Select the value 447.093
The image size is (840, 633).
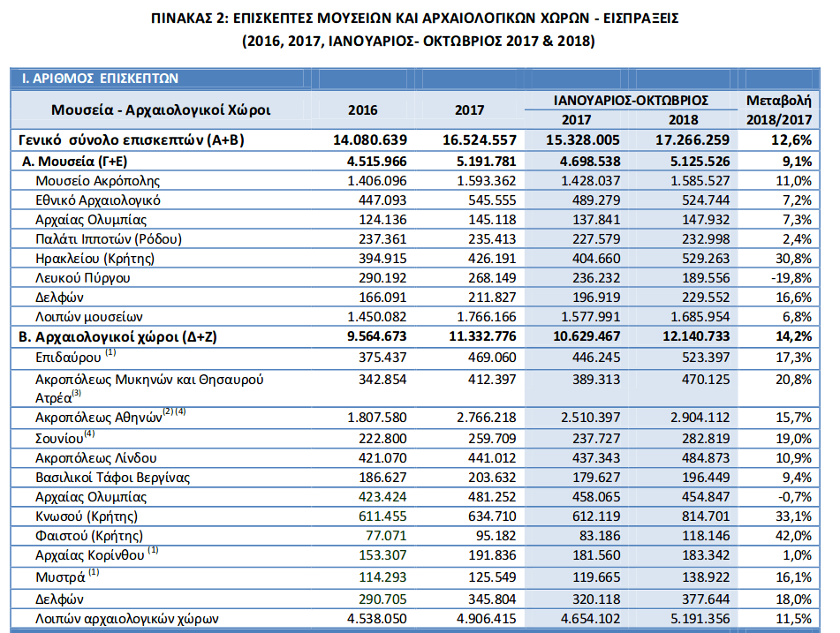(x=382, y=200)
